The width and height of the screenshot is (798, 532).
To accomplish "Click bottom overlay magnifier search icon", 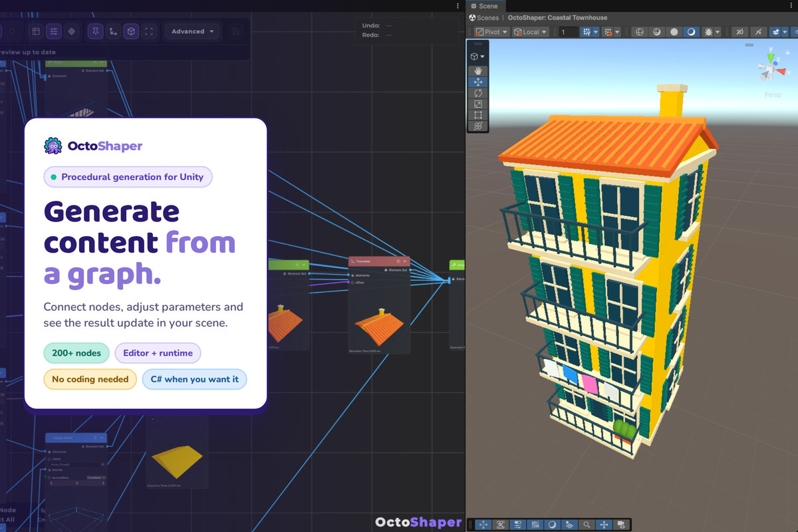I will pos(587,525).
